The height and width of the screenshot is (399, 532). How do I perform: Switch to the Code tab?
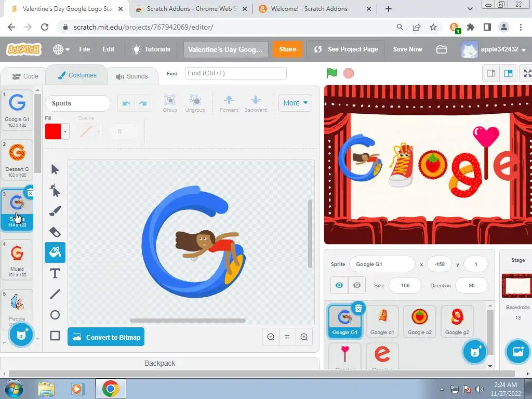click(25, 76)
